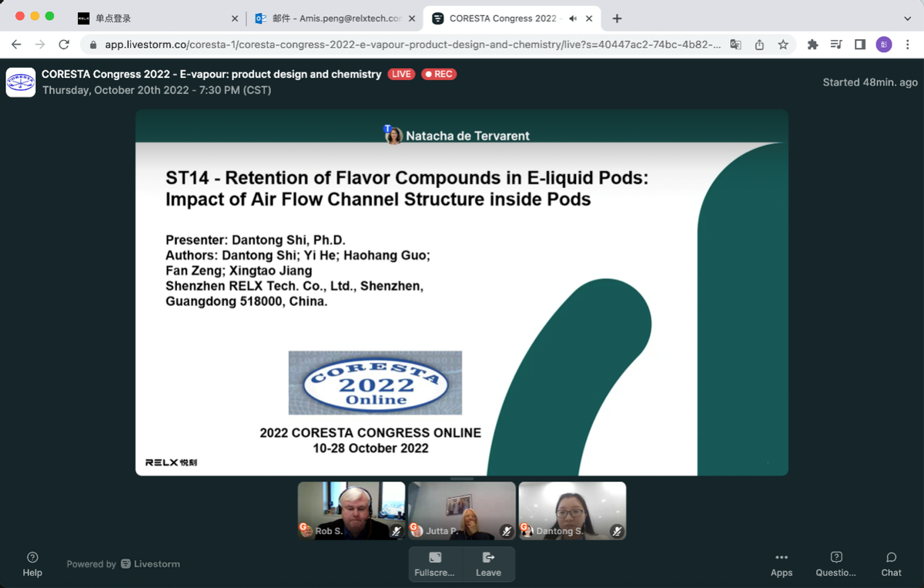Click muted mic icon on Rob S.
Screen dimensions: 924x588
(x=397, y=531)
